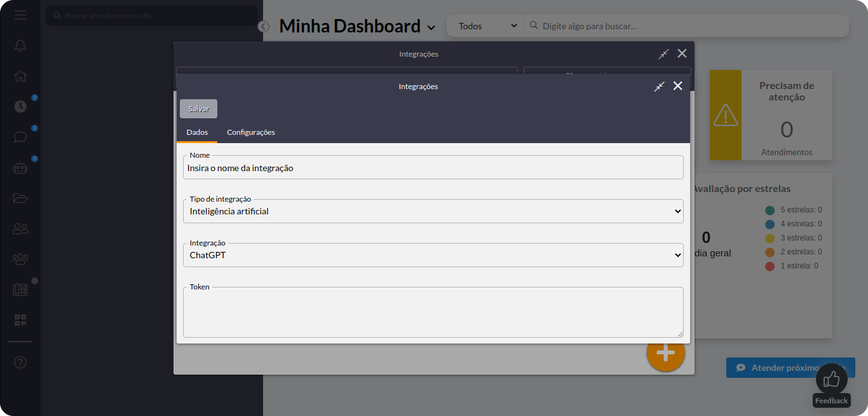Open the Tipo de integração dropdown
Screen dimensions: 868x416
pyautogui.click(x=433, y=211)
